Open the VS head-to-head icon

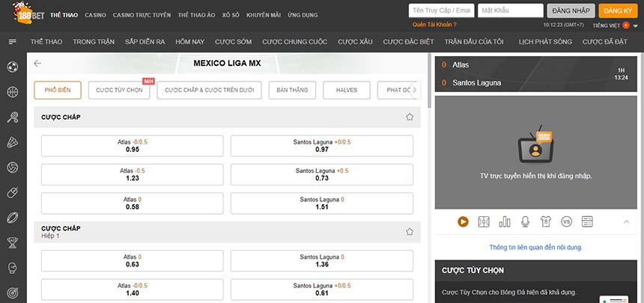pos(566,221)
